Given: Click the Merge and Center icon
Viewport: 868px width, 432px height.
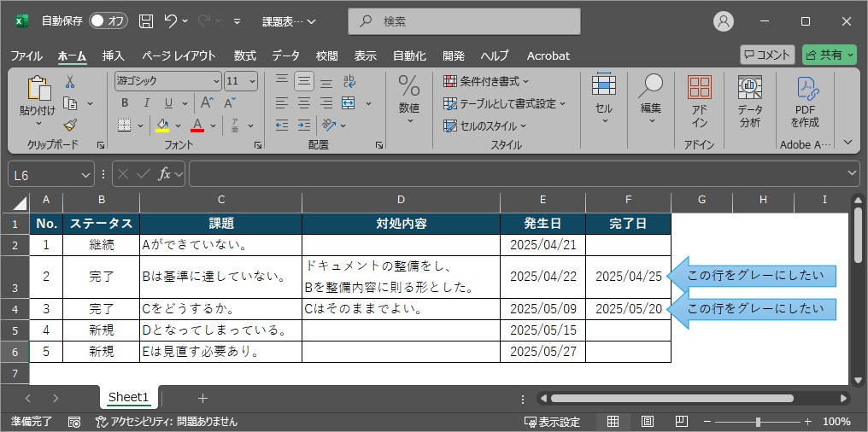Looking at the screenshot, I should click(x=349, y=103).
